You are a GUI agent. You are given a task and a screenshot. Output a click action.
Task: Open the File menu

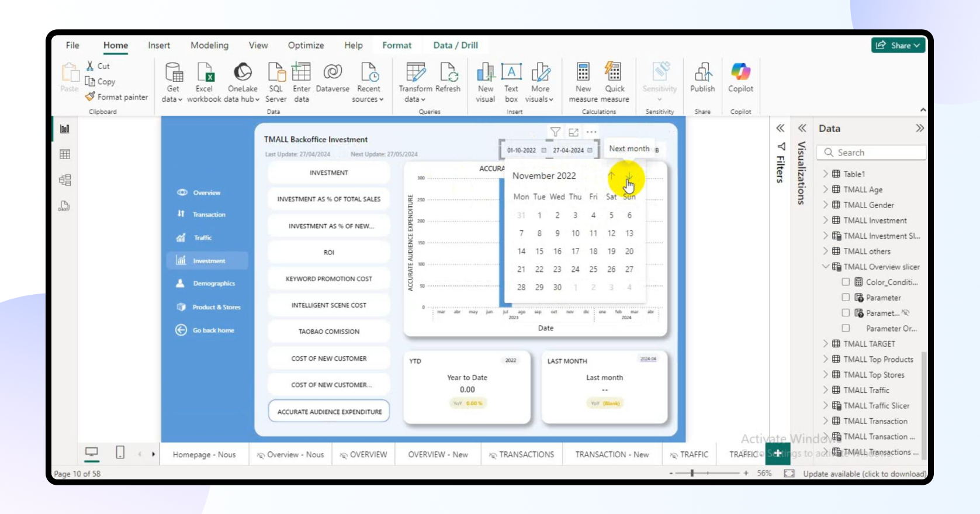tap(72, 45)
